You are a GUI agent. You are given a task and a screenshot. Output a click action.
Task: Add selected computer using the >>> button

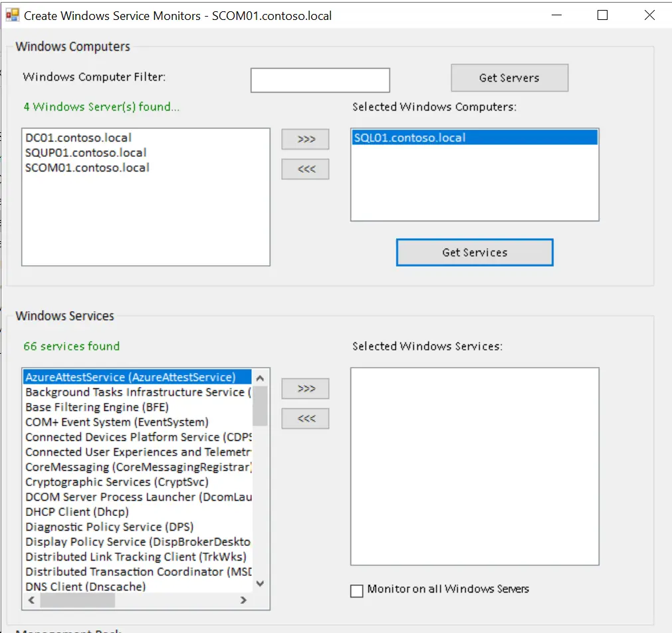pos(306,140)
